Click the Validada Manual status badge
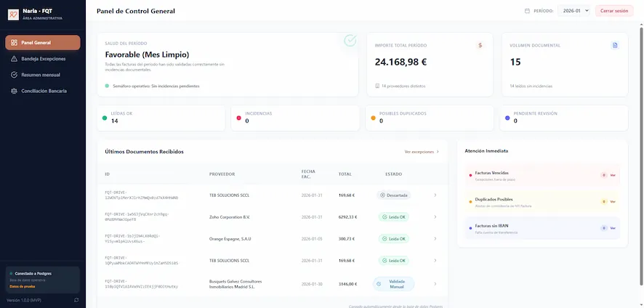The height and width of the screenshot is (308, 644). click(x=393, y=284)
